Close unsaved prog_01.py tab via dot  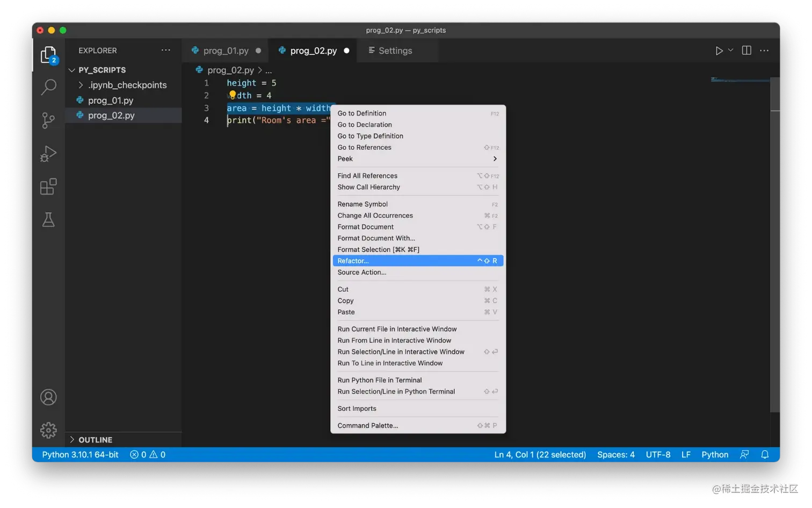pyautogui.click(x=258, y=51)
